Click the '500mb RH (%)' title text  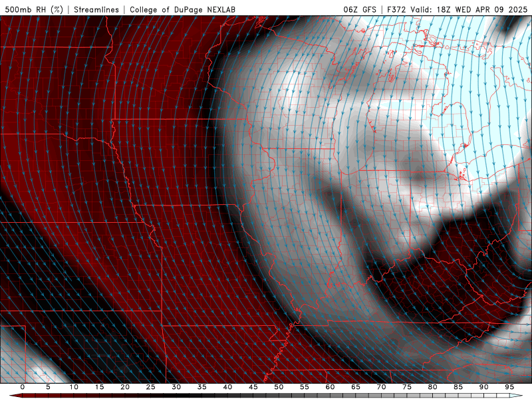34,9
